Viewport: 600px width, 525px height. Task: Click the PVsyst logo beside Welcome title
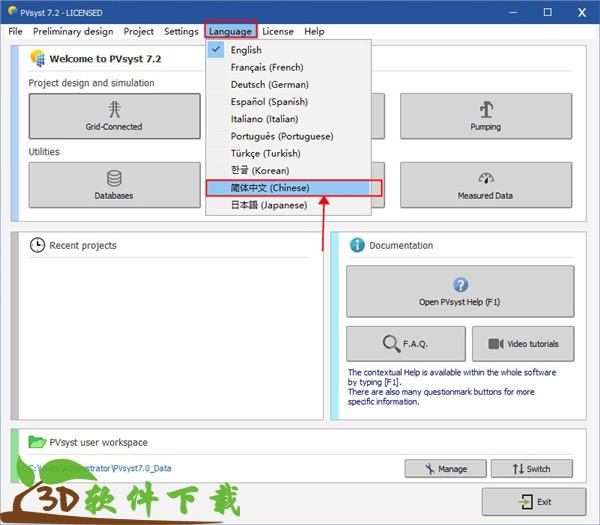point(38,59)
